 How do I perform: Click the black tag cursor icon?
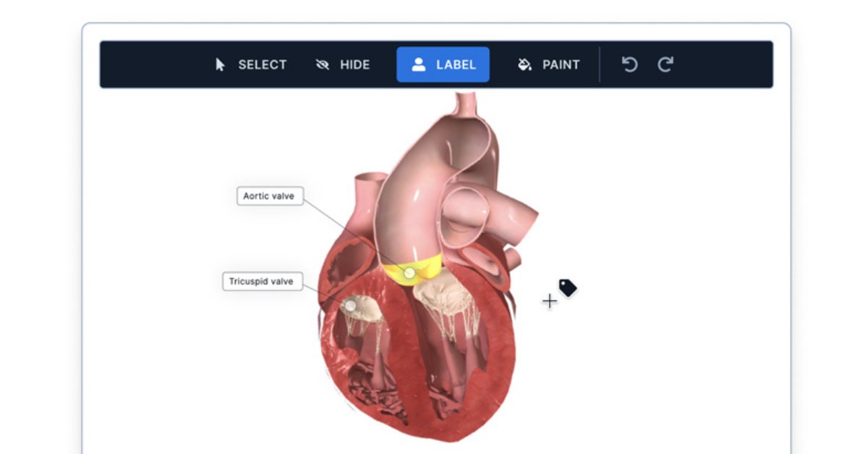tap(568, 288)
